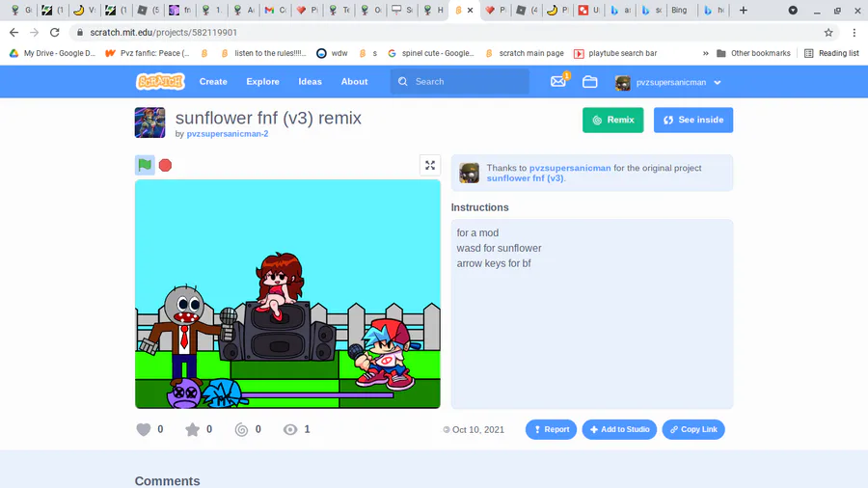Click the Oct 10, 2021 date text
This screenshot has height=488, width=868.
click(x=478, y=430)
